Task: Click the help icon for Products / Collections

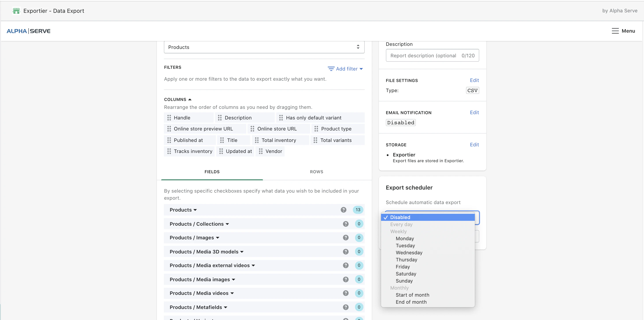Action: click(x=346, y=224)
